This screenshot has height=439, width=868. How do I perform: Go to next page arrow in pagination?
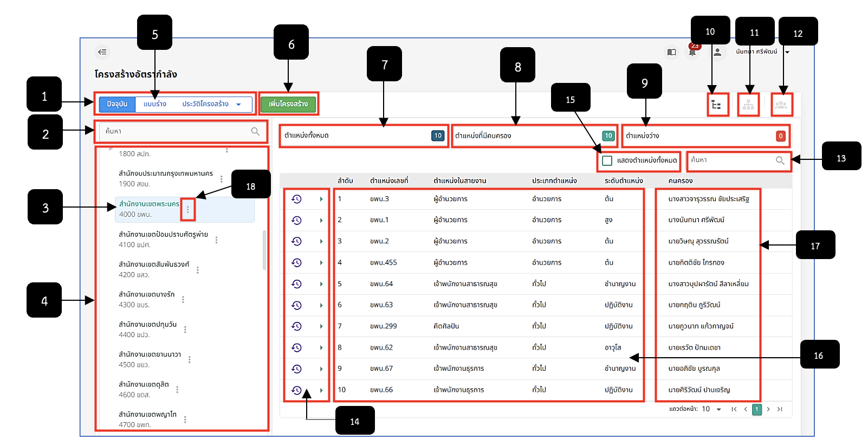[x=768, y=409]
